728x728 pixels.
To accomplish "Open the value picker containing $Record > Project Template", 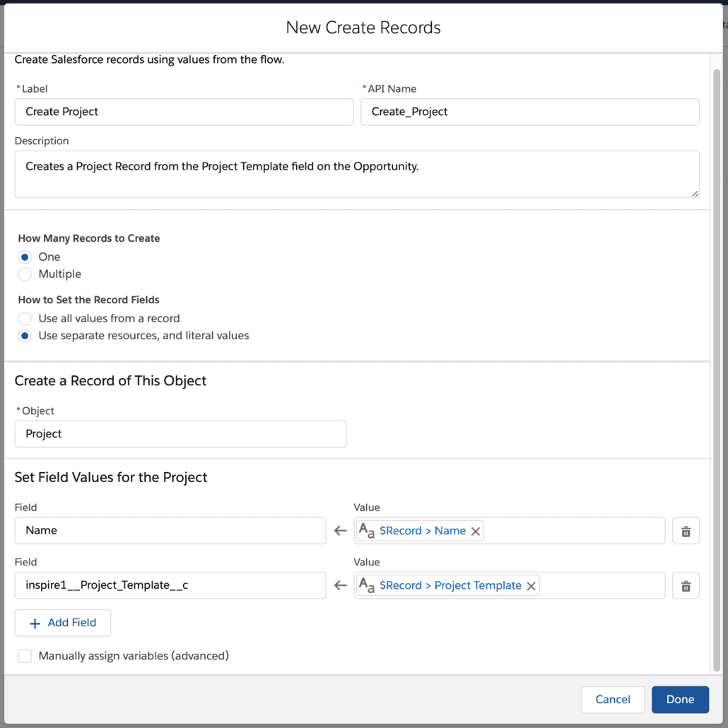I will tap(510, 585).
